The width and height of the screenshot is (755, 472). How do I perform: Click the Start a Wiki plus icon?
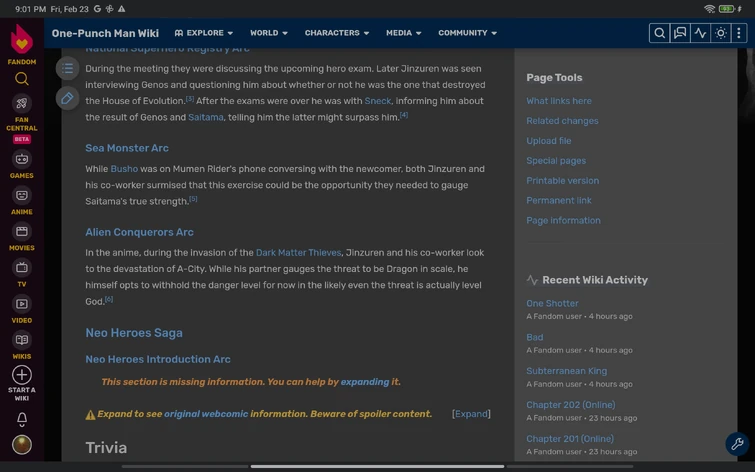pos(22,375)
